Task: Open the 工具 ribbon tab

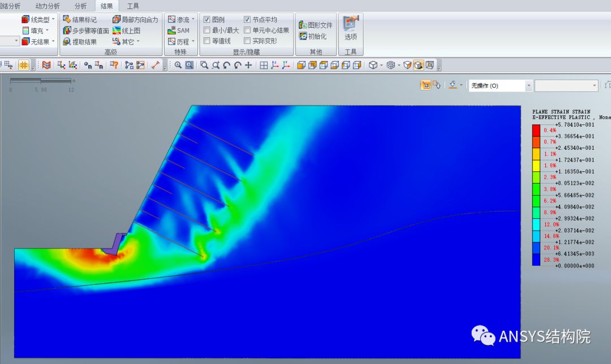Action: (x=133, y=6)
